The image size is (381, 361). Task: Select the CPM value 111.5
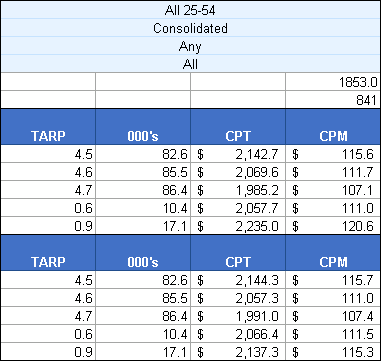click(333, 334)
